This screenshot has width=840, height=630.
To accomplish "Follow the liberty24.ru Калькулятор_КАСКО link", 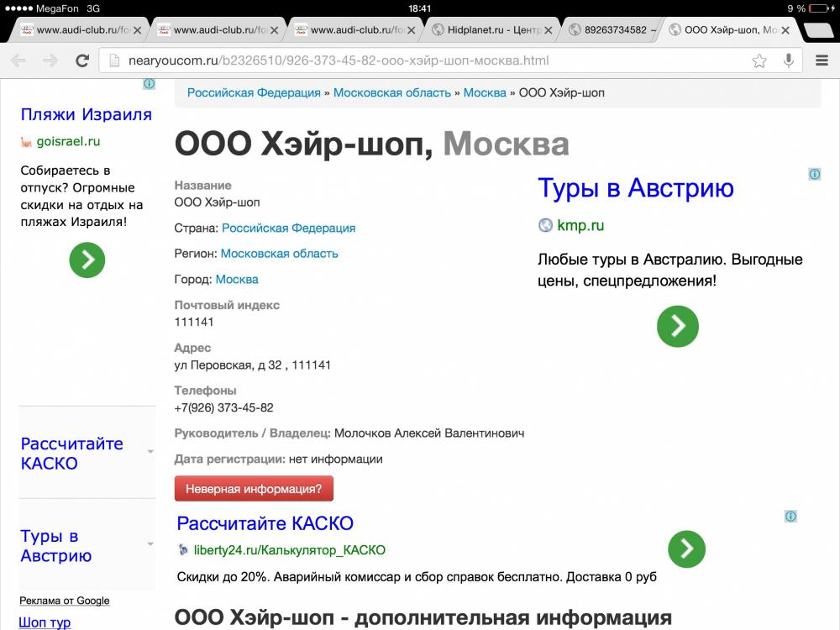I will [x=289, y=550].
